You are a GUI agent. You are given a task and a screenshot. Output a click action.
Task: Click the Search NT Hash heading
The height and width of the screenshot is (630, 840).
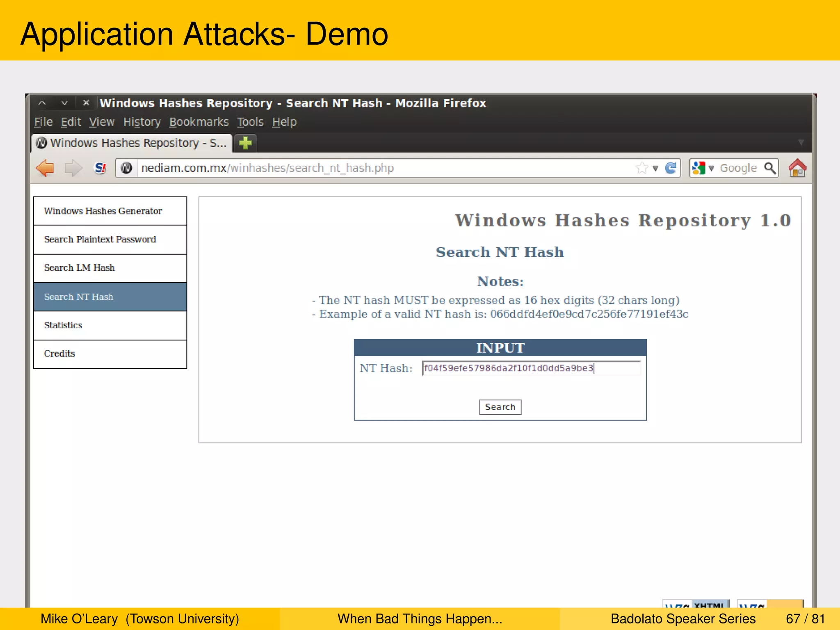coord(500,252)
